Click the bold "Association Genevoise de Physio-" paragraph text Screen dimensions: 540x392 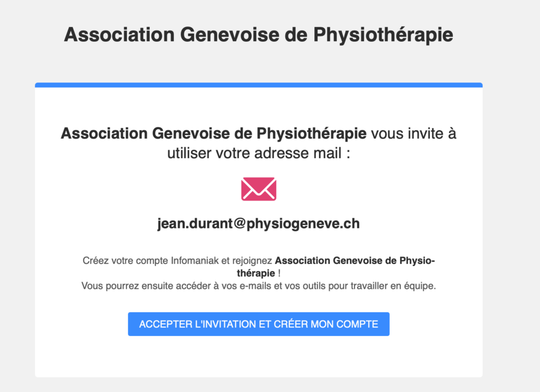coord(355,261)
